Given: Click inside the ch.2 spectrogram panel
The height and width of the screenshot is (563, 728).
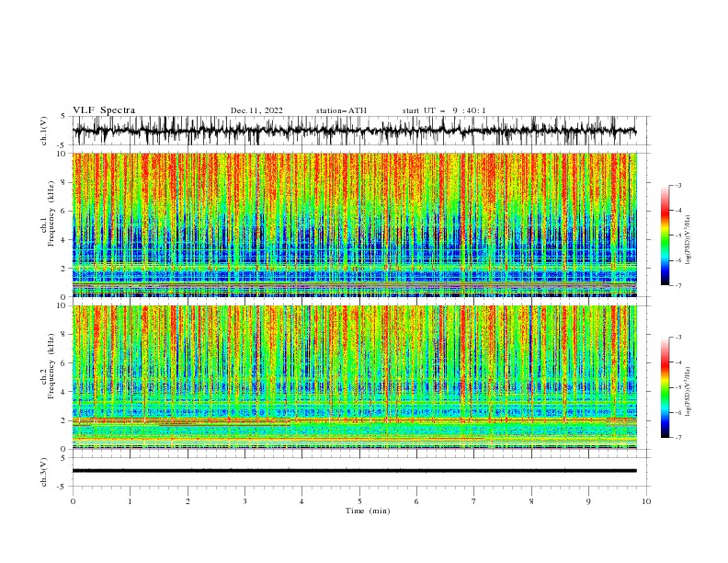Looking at the screenshot, I should (x=354, y=377).
